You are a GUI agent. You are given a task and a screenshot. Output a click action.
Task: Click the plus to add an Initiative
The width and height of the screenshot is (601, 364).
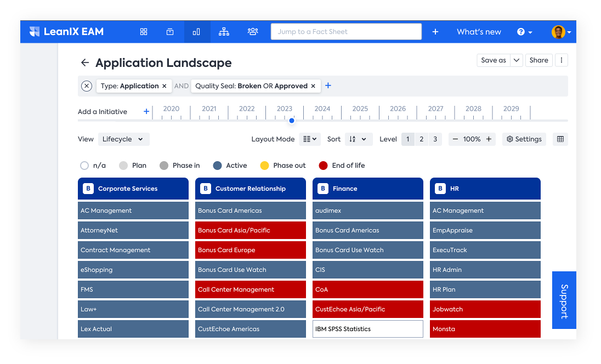coord(146,111)
